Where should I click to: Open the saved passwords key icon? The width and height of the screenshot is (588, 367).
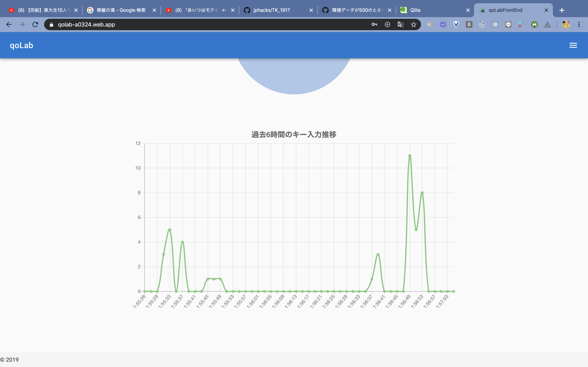point(374,24)
